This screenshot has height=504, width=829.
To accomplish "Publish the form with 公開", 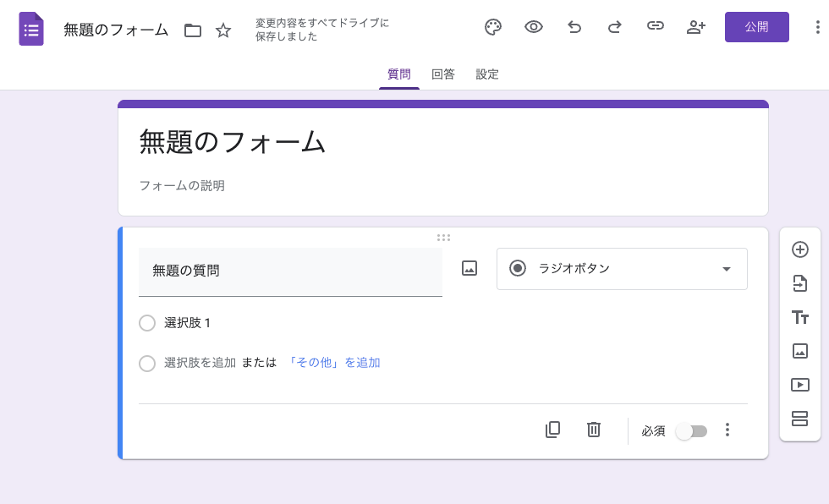I will pos(756,27).
